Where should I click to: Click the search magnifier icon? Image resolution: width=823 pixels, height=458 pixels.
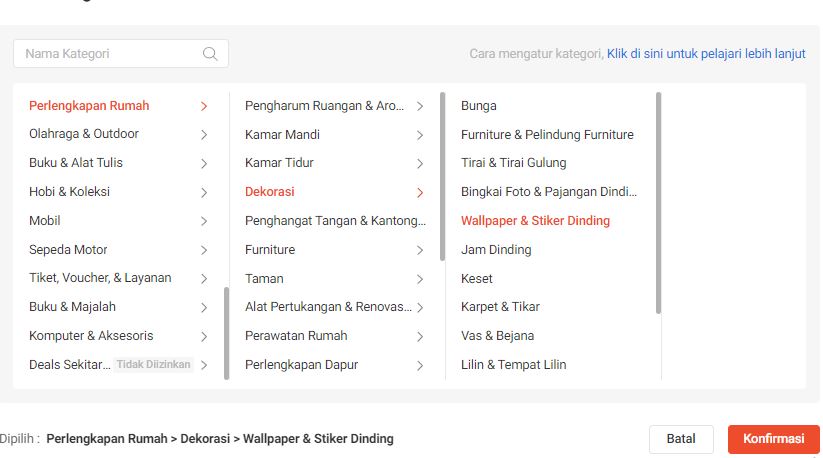click(210, 54)
